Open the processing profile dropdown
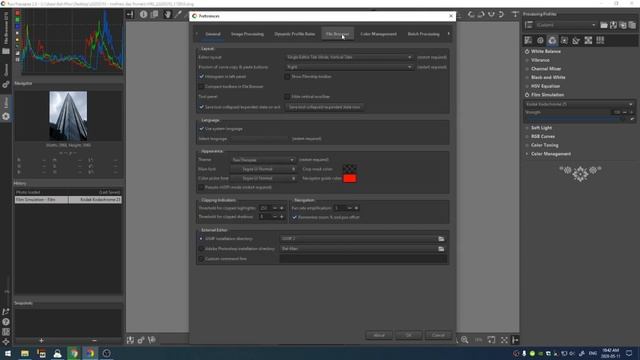 [566, 25]
